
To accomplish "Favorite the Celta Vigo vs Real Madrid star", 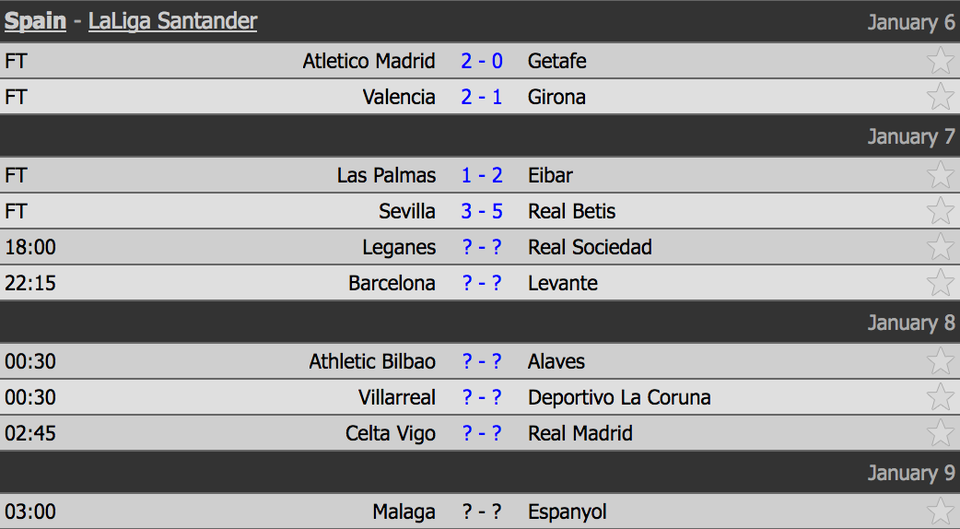I will (940, 433).
